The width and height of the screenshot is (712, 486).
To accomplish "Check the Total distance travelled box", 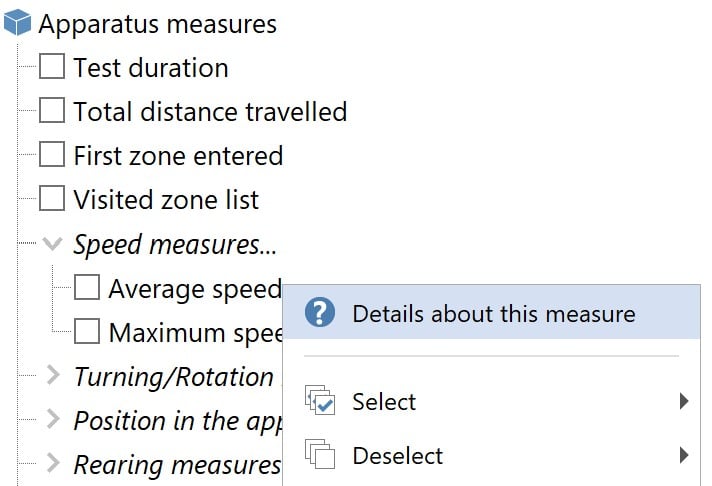I will click(52, 111).
